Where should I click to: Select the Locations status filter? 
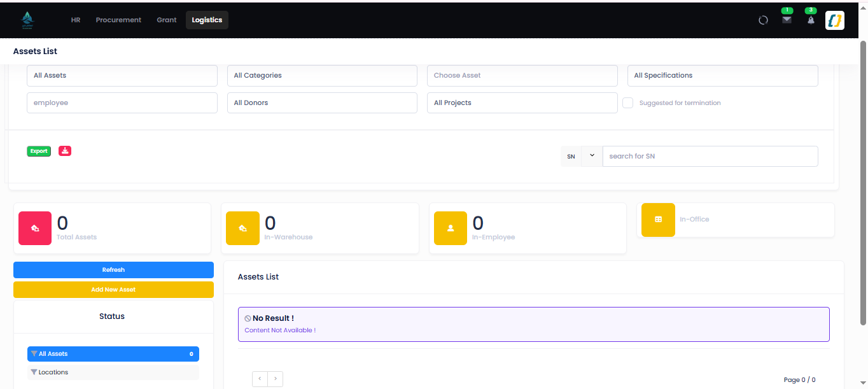[113, 372]
